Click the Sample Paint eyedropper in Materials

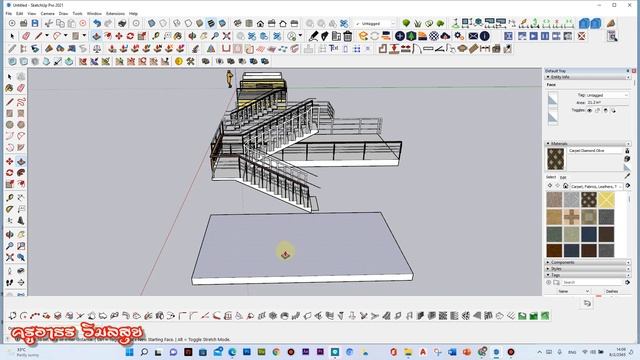pos(627,176)
